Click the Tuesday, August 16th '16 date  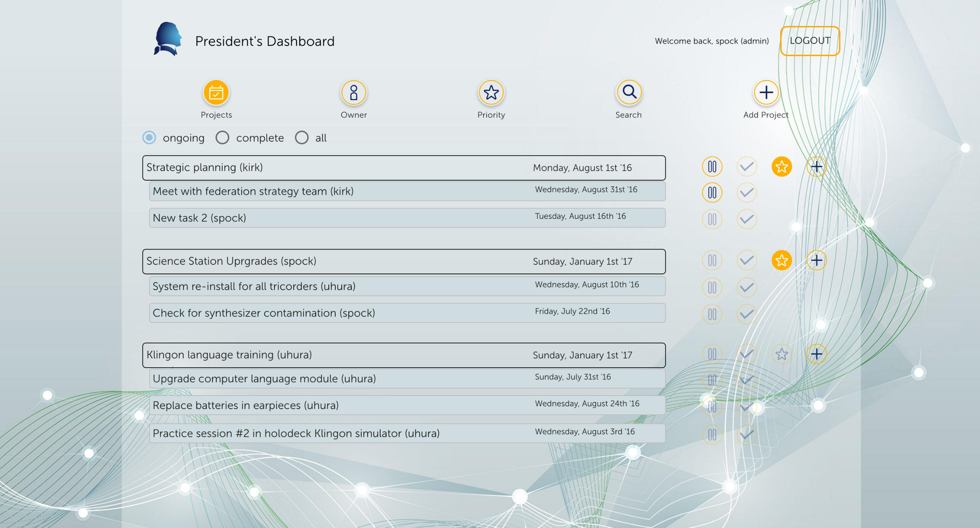tap(580, 216)
